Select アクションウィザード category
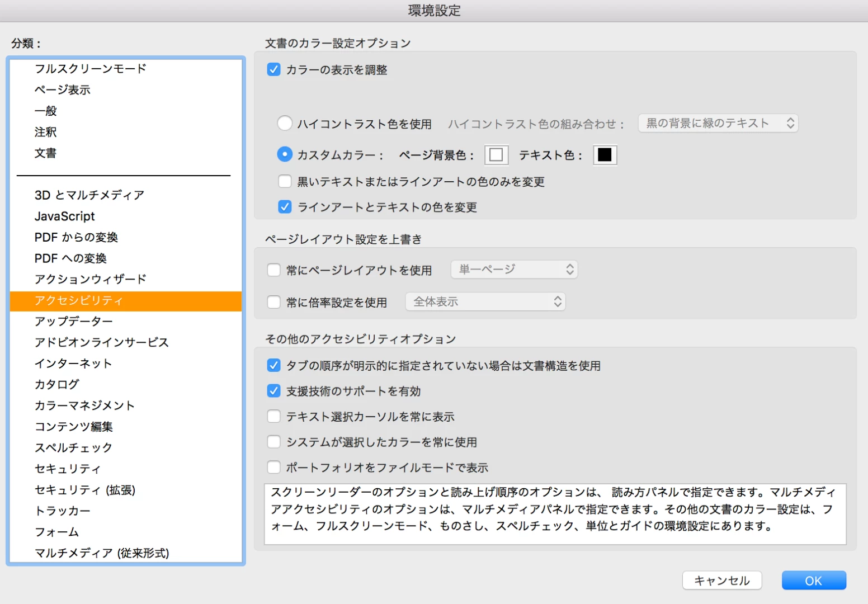The width and height of the screenshot is (868, 604). 126,279
